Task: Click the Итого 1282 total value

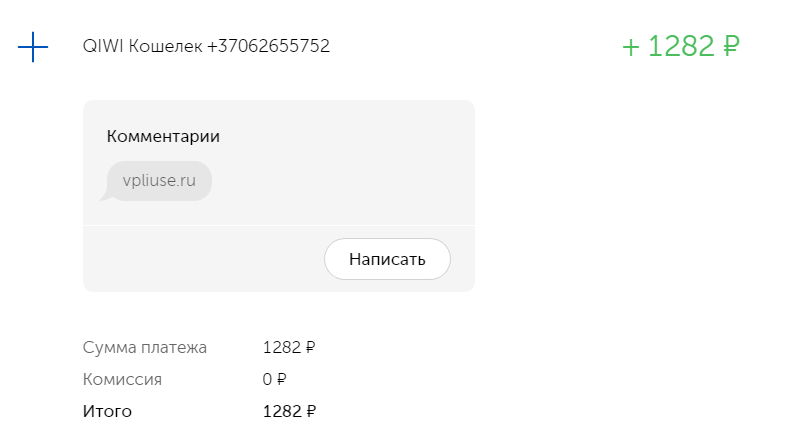Action: (282, 411)
